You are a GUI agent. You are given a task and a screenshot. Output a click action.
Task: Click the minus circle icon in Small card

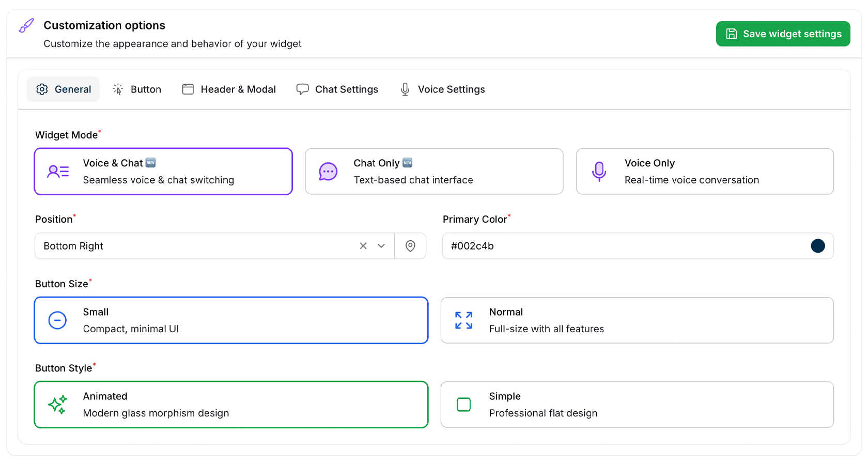(x=57, y=320)
